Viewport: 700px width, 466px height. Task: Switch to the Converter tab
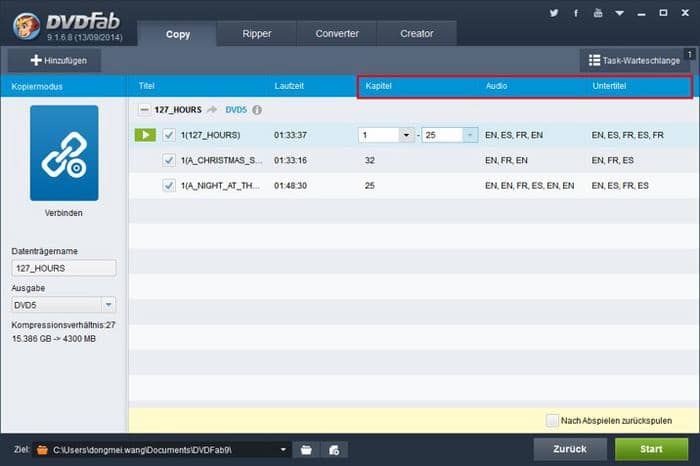pyautogui.click(x=337, y=33)
